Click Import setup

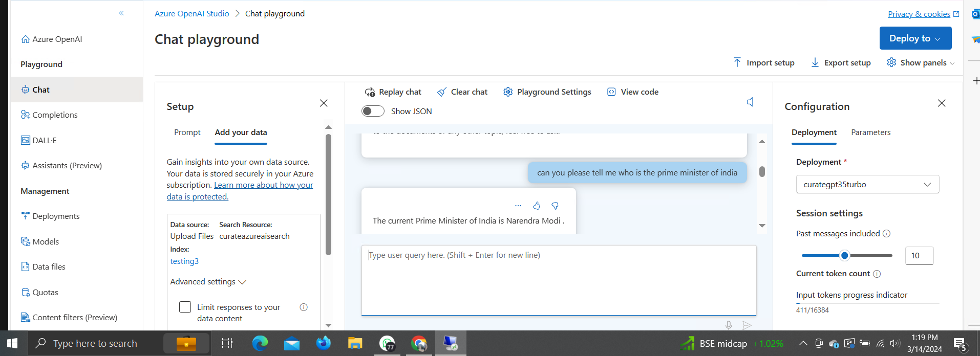pos(764,62)
